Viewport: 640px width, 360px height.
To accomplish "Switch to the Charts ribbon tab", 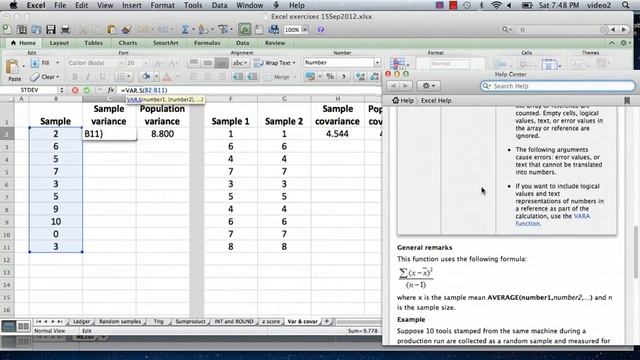I will [128, 43].
